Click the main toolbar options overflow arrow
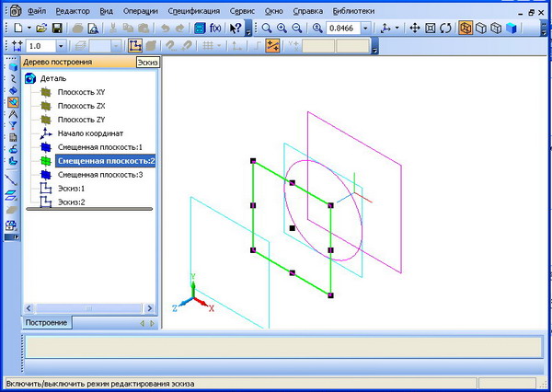Image resolution: width=552 pixels, height=392 pixels. (248, 32)
